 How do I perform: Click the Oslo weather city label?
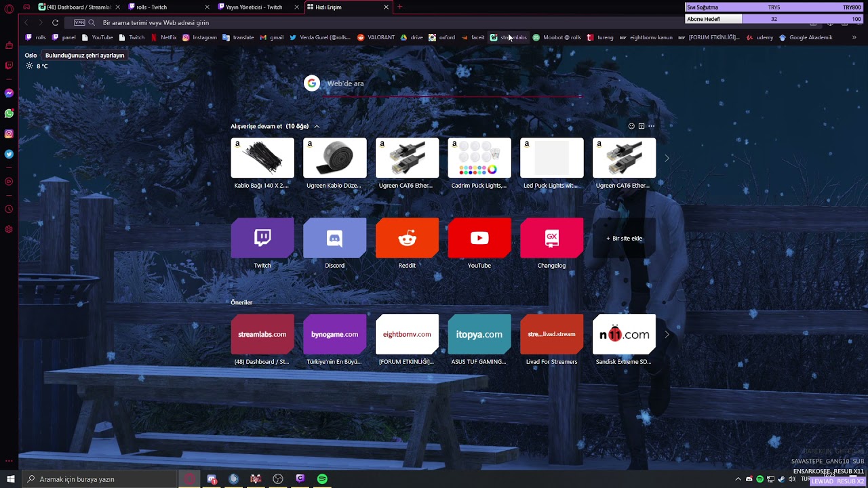tap(31, 55)
